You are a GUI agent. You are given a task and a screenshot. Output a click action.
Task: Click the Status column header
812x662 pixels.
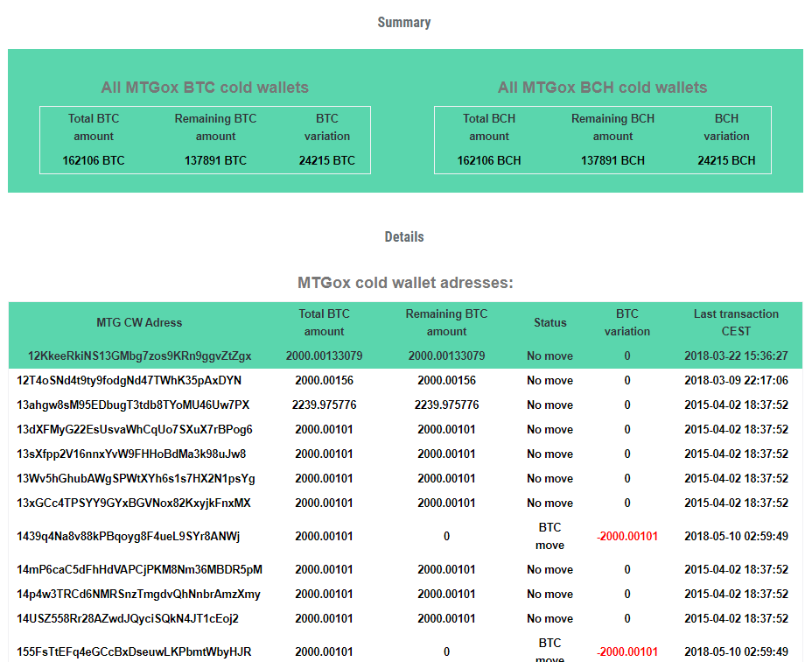click(x=550, y=322)
